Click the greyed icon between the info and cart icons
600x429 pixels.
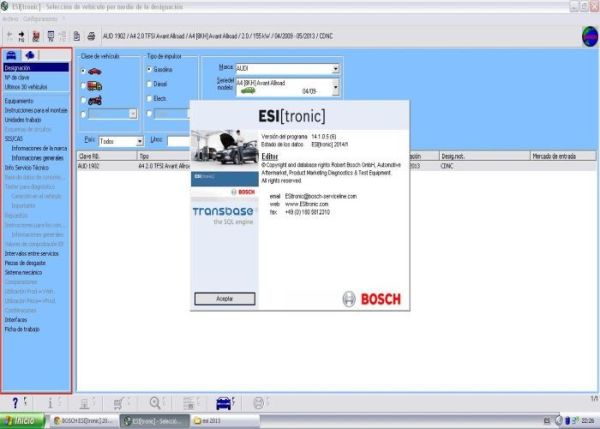[x=85, y=403]
